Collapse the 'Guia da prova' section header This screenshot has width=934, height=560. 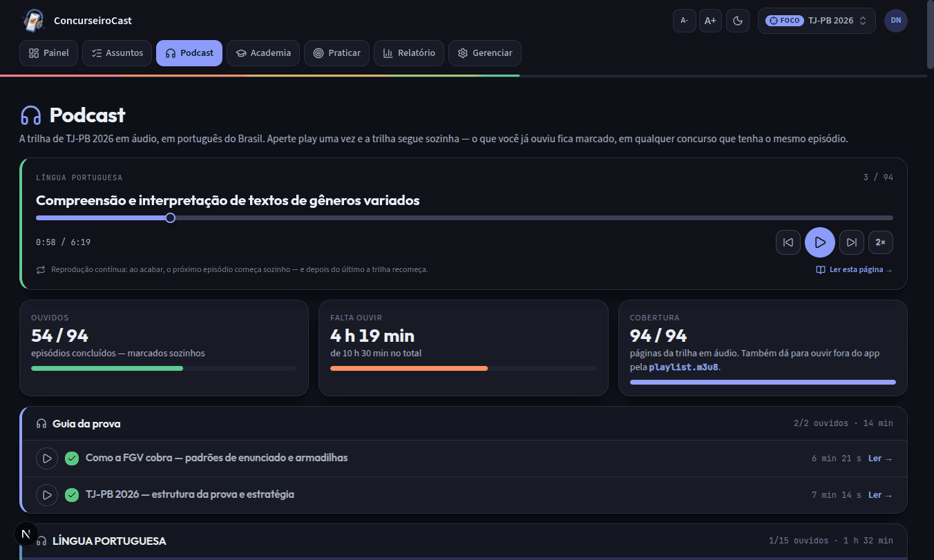[464, 423]
